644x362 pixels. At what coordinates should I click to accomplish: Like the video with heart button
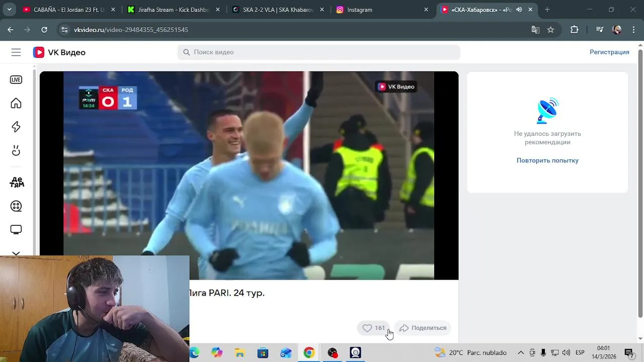tap(373, 328)
